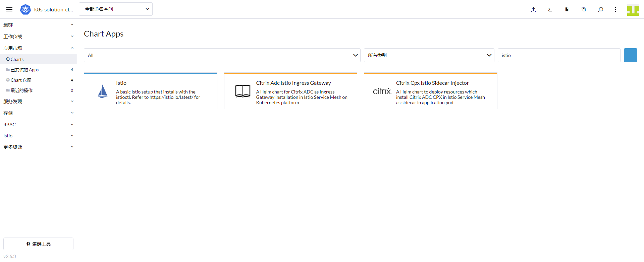
Task: Click the download kubeconfig file icon
Action: 567,9
